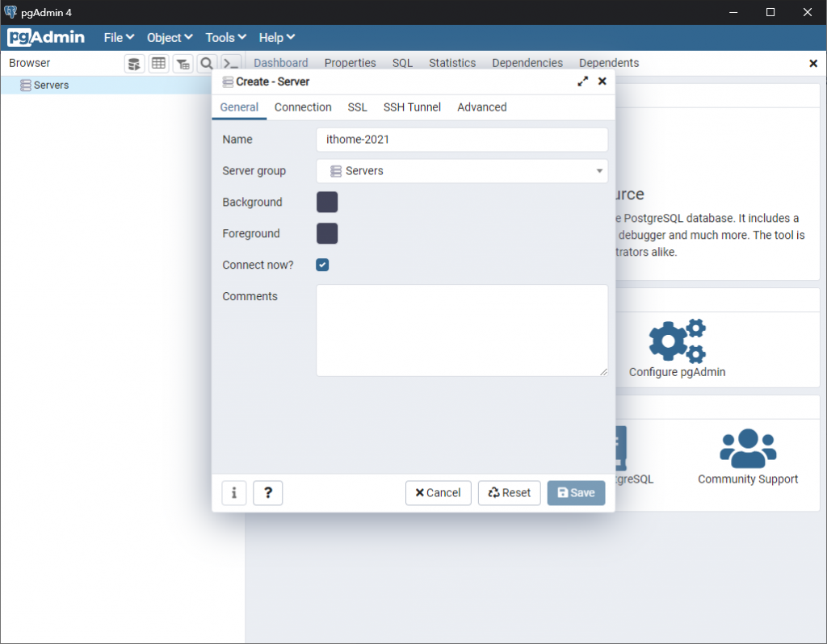Click the Servers tree icon in Browser
This screenshot has height=644, width=827.
point(25,86)
